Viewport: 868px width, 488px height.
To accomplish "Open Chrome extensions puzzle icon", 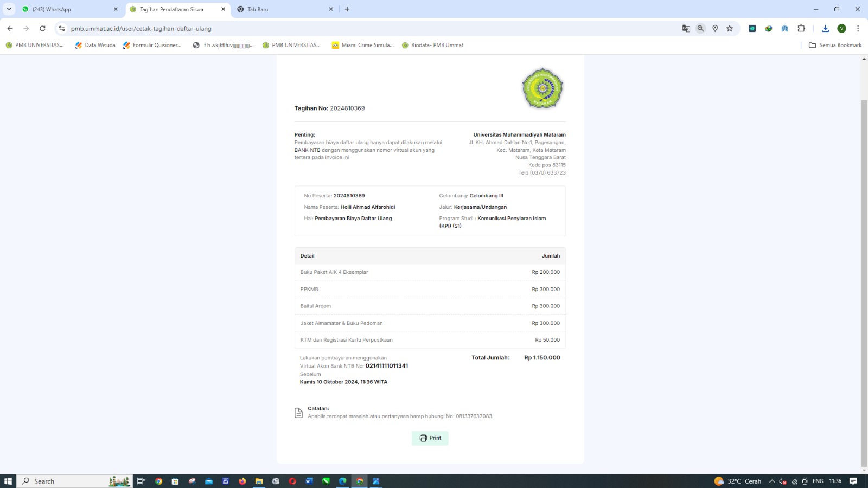I will coord(801,29).
